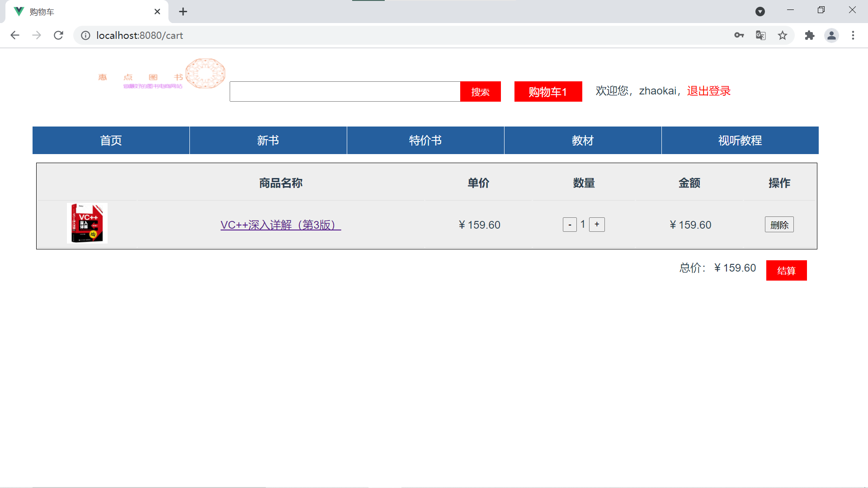The image size is (868, 488).
Task: Switch to the 教材 navigation tab
Action: 582,140
